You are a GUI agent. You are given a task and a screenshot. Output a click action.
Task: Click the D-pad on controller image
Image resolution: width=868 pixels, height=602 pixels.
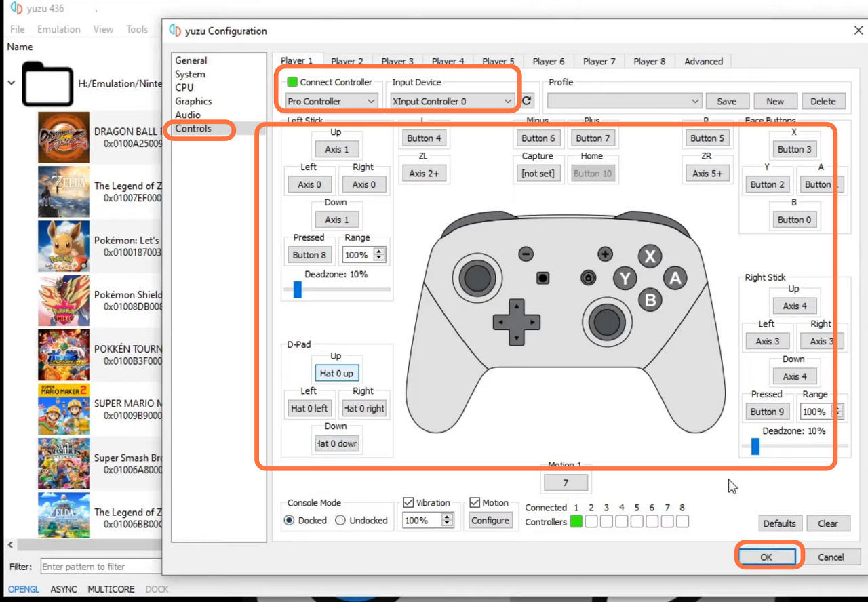[x=516, y=322]
